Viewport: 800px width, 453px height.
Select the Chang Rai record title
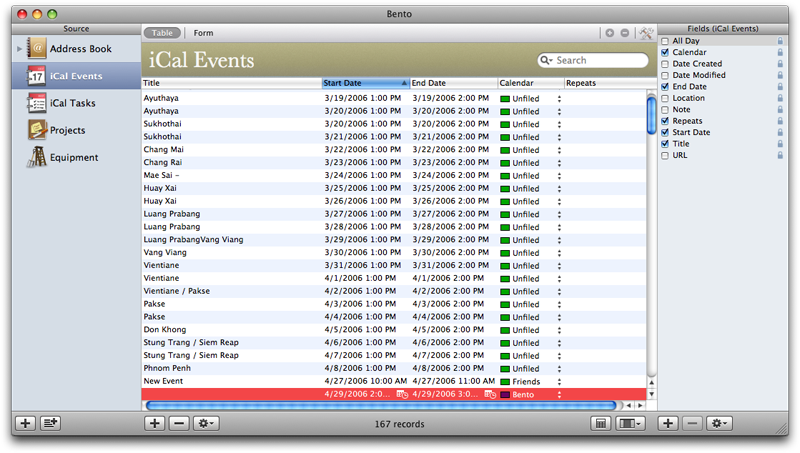point(163,163)
